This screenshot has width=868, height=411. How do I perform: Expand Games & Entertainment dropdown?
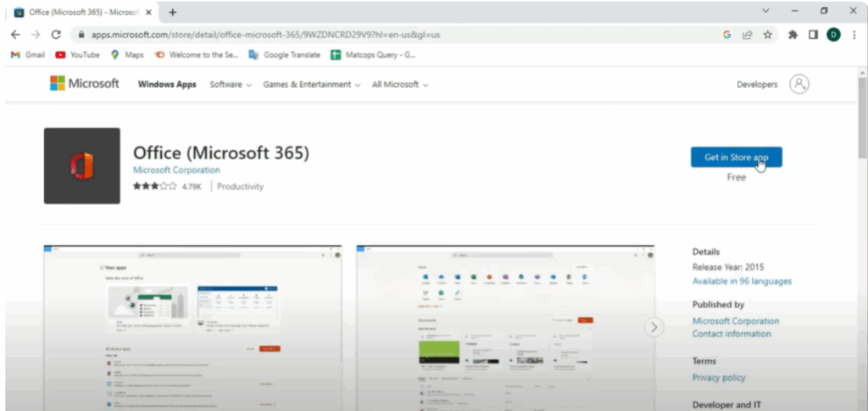[x=312, y=85]
